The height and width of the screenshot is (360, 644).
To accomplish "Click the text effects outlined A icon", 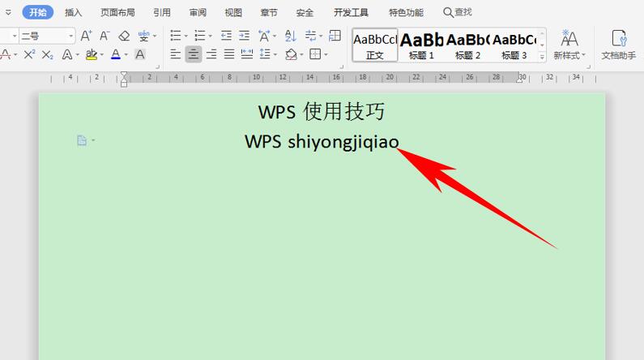I will tap(67, 54).
